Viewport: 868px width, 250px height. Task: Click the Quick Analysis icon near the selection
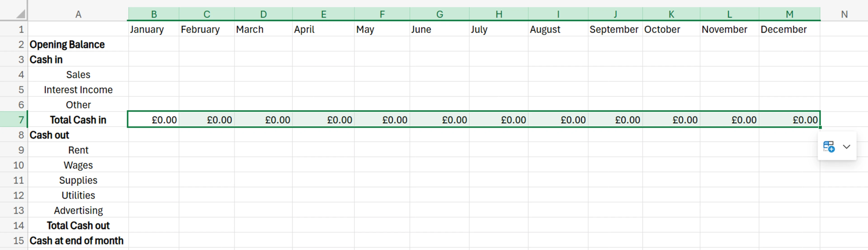tap(829, 146)
